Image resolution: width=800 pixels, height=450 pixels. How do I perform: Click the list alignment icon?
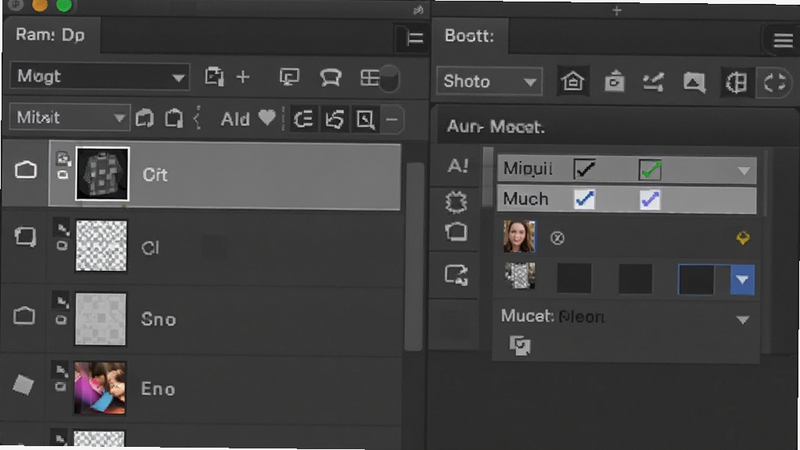(304, 119)
